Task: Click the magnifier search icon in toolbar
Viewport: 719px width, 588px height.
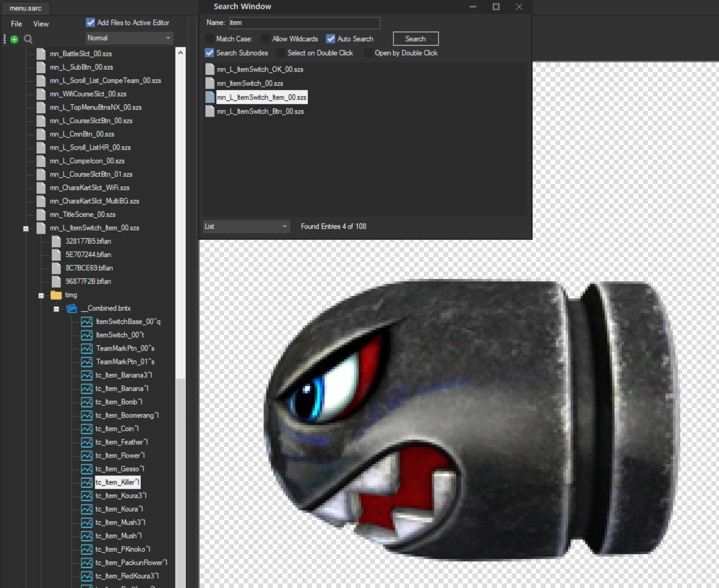Action: [28, 39]
